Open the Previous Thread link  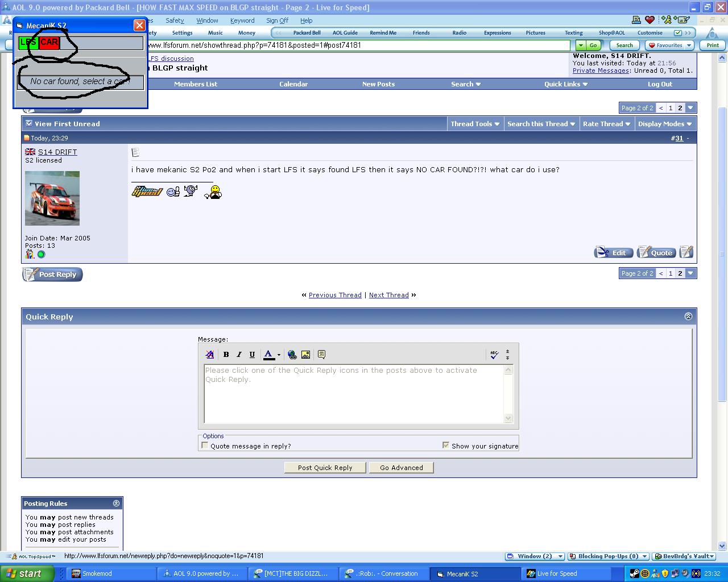tap(335, 295)
